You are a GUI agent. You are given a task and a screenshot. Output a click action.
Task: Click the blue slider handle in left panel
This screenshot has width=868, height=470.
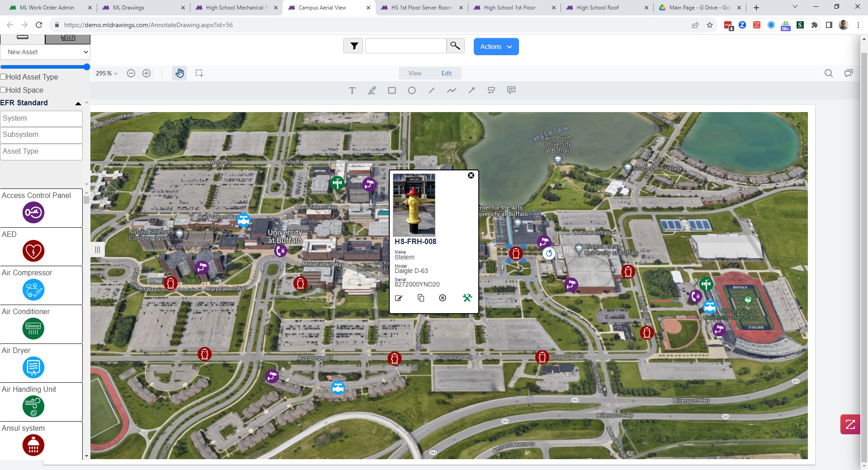coord(87,67)
